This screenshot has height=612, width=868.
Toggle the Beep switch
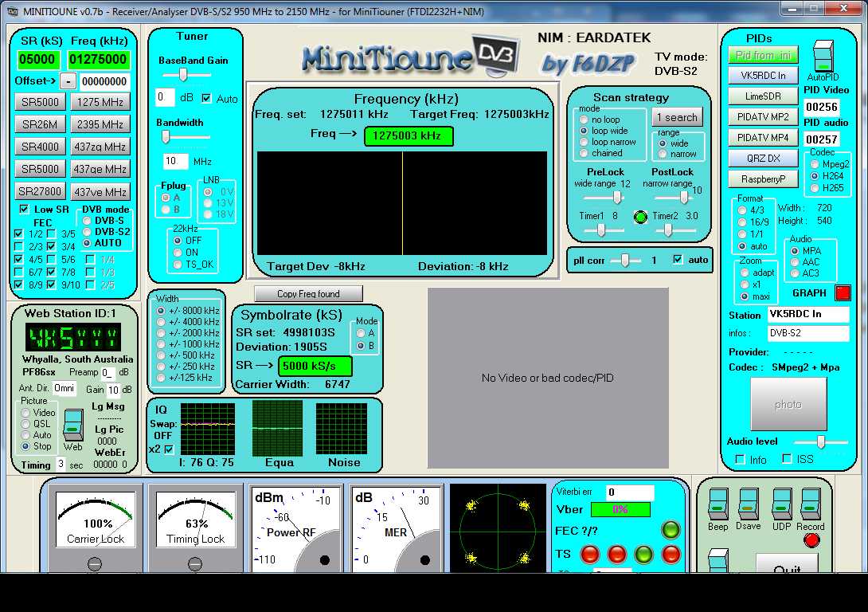point(718,504)
